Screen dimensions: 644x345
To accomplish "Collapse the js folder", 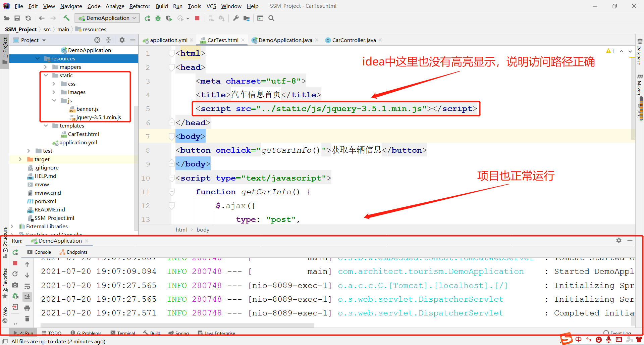I will [54, 101].
